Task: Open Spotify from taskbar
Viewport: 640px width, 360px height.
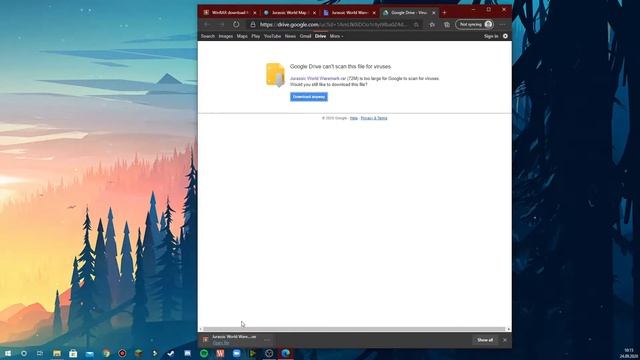Action: click(204, 353)
